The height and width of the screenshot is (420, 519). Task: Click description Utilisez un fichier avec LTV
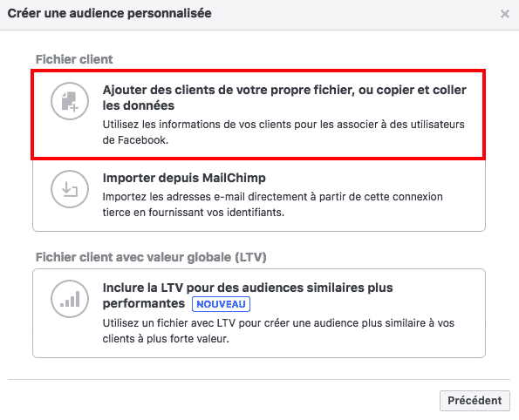(x=278, y=331)
